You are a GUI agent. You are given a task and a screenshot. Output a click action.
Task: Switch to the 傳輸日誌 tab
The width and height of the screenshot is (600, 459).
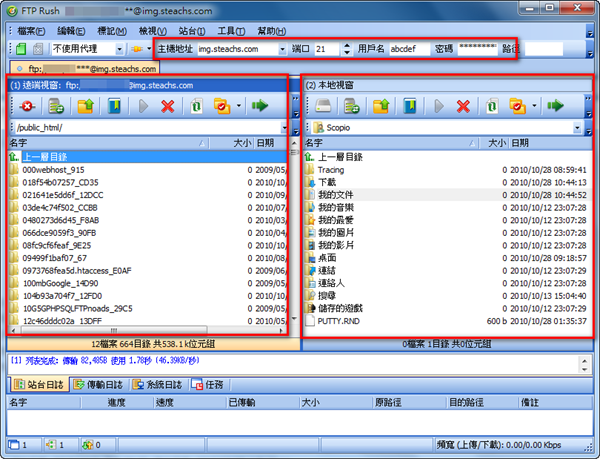(x=98, y=385)
